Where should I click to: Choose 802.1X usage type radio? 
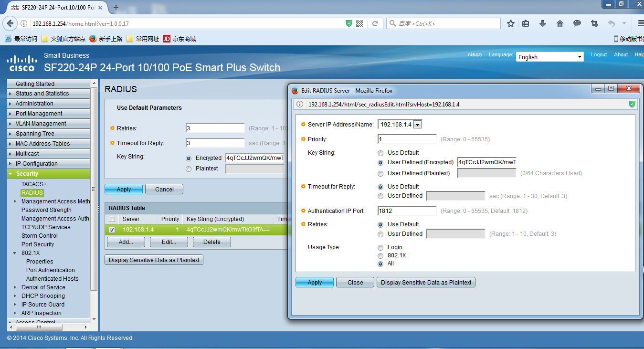(x=380, y=256)
